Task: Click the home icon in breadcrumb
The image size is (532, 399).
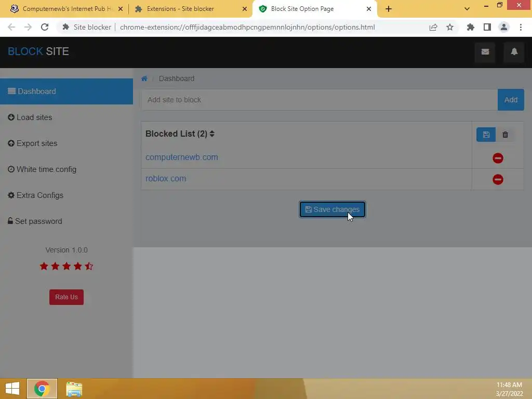Action: pos(144,79)
